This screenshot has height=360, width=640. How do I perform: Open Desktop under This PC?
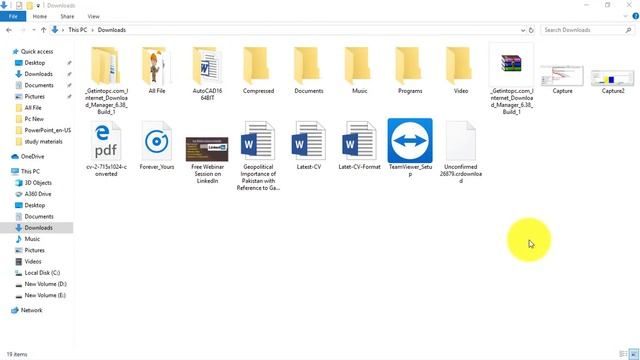(34, 205)
